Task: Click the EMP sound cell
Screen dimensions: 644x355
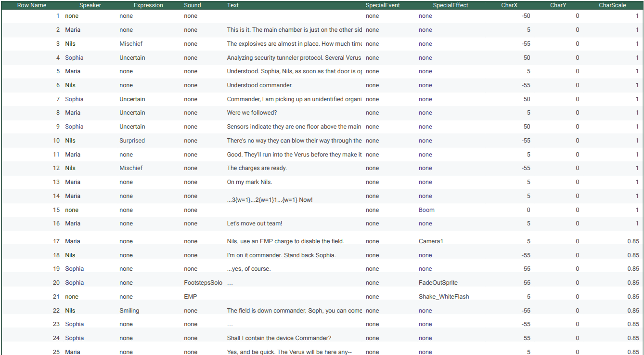Action: [190, 297]
